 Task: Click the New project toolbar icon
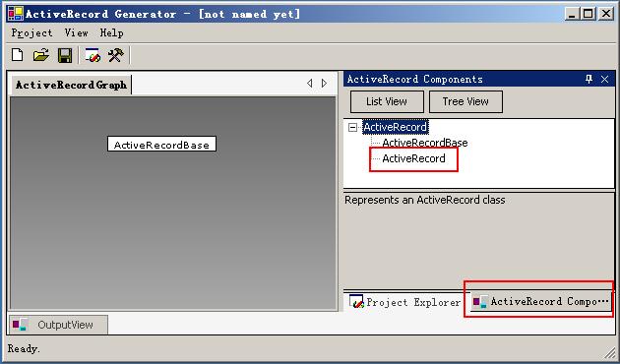point(17,55)
